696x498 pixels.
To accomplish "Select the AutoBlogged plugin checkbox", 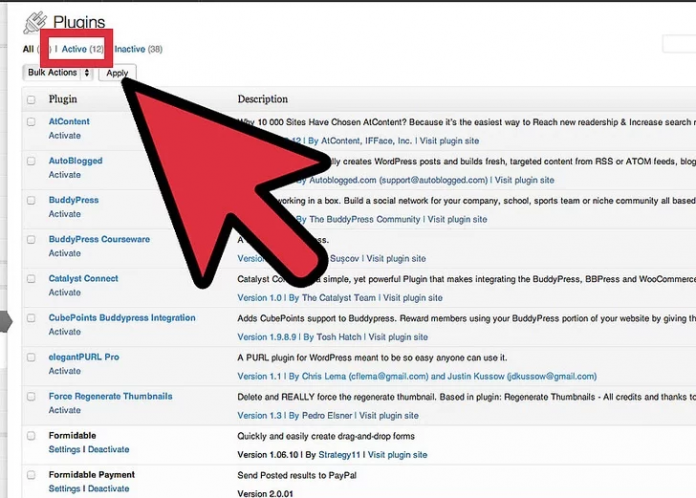I will tap(31, 161).
